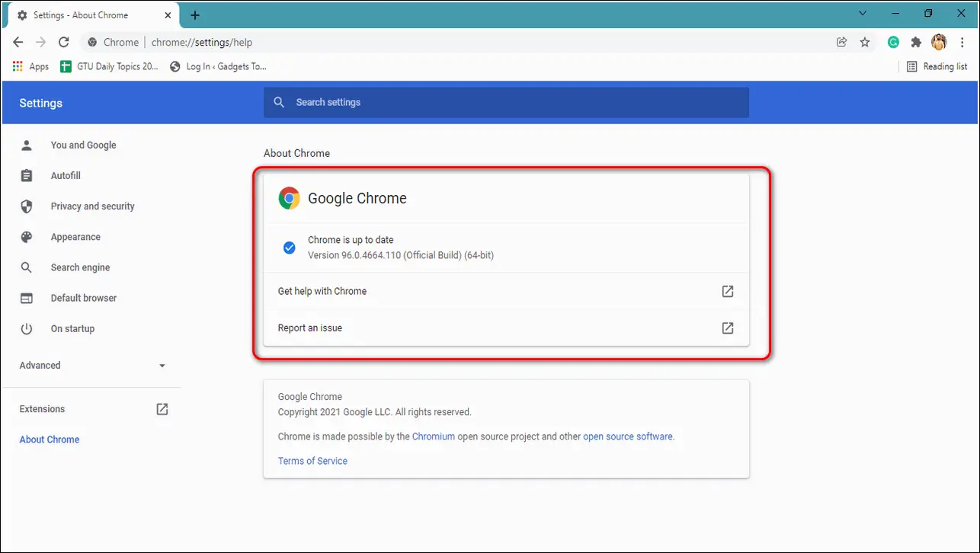The image size is (980, 553).
Task: Open the Autofill settings section
Action: click(x=66, y=176)
